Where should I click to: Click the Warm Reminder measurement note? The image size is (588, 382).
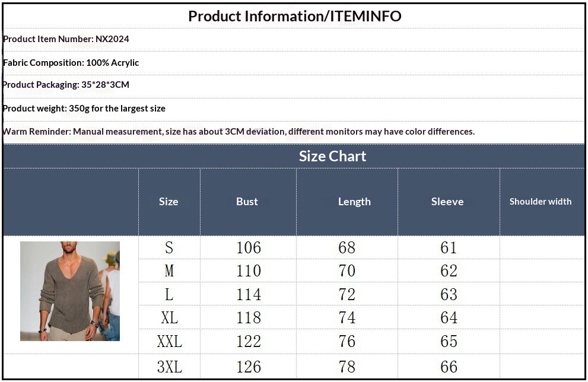tap(239, 132)
